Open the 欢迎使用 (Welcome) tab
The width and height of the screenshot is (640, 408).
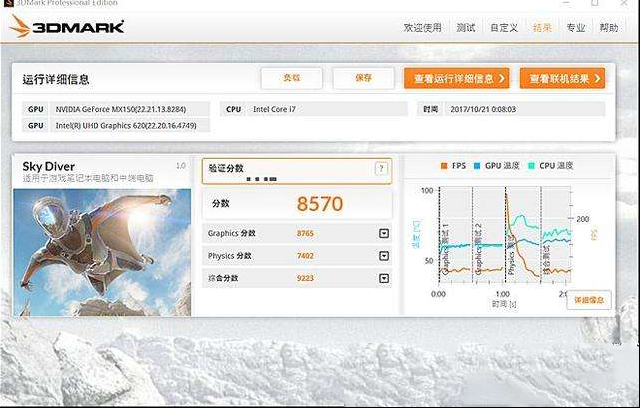point(422,28)
